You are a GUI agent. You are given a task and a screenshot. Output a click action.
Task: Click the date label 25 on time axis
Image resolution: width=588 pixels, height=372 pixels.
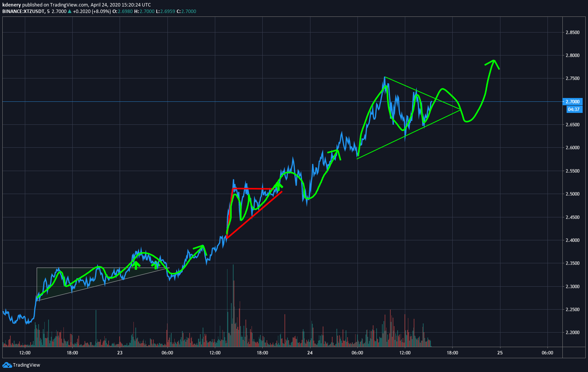coord(500,353)
